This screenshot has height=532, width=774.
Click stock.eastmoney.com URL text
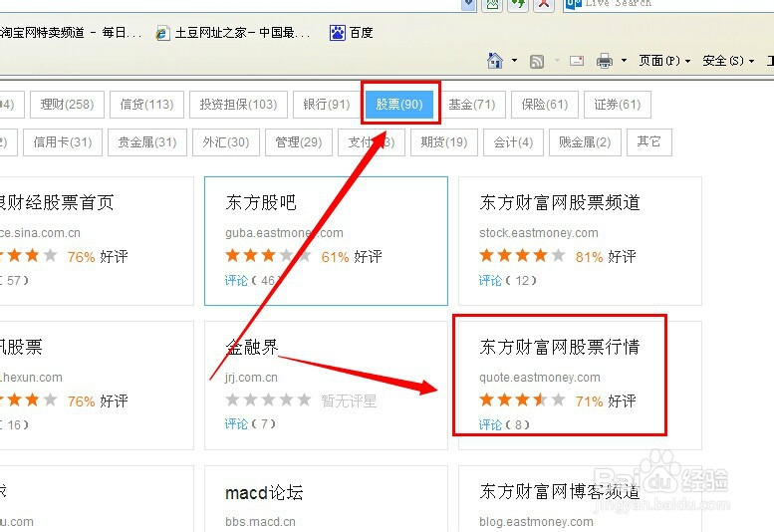click(539, 233)
